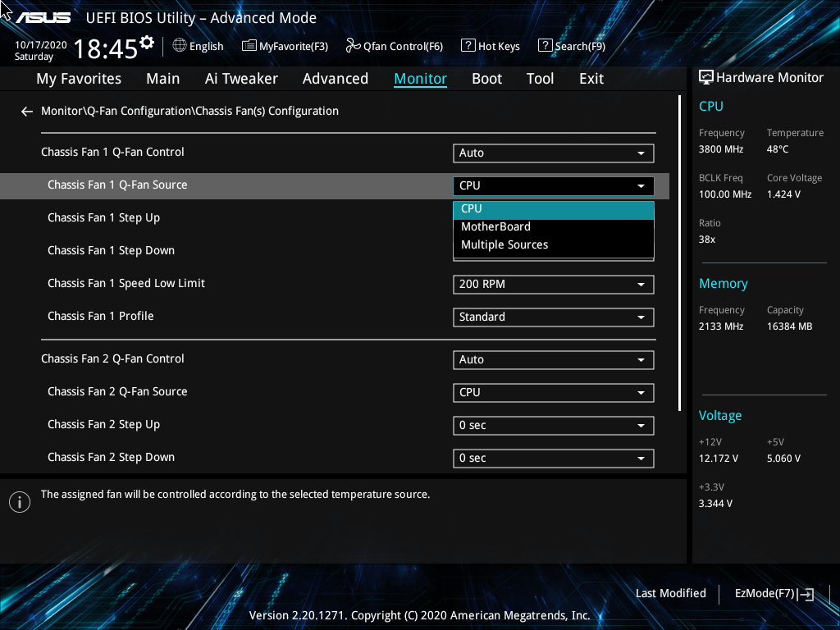
Task: Switch to EzMode(F7)
Action: click(774, 594)
